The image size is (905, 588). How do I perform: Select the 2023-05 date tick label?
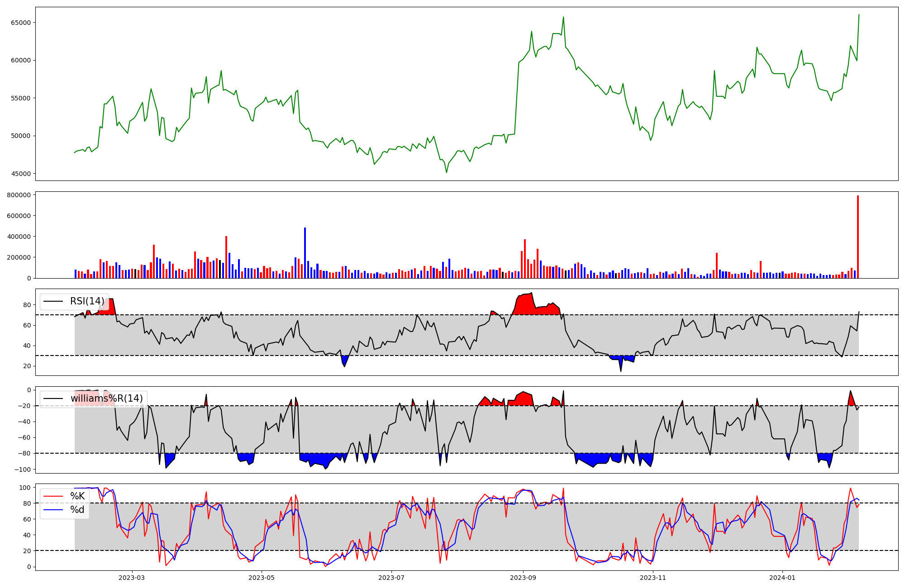click(x=262, y=578)
